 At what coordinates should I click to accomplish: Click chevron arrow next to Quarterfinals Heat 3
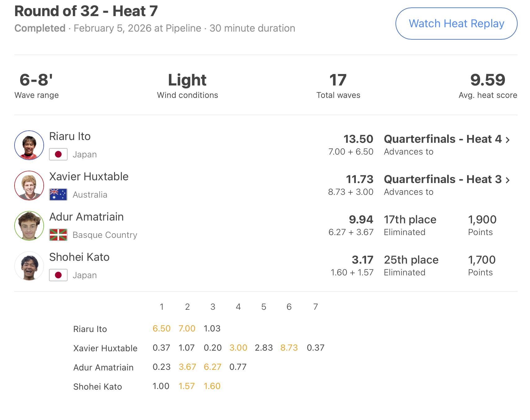508,180
